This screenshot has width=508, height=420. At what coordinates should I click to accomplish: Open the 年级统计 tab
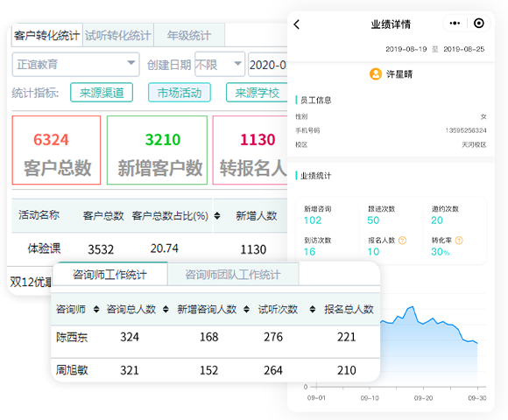(189, 35)
